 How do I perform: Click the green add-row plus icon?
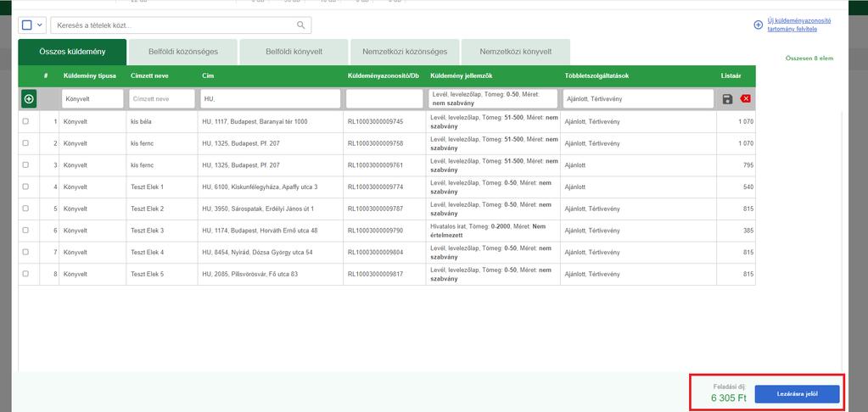[x=29, y=99]
